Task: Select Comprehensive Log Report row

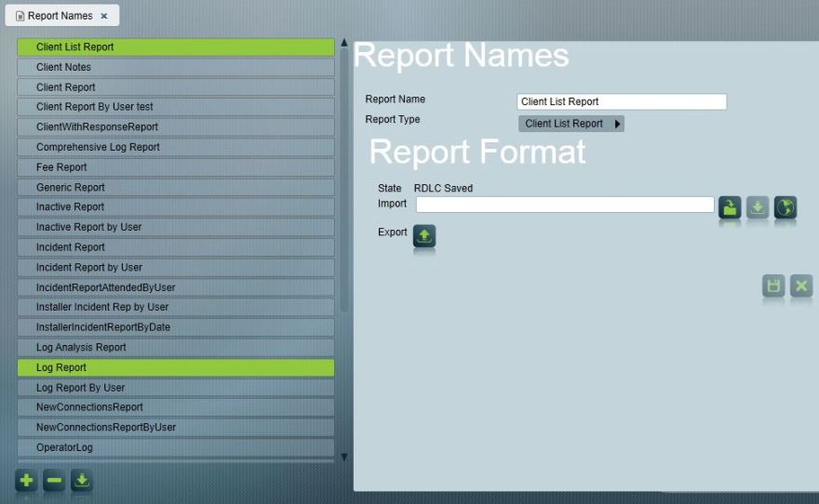Action: tap(176, 147)
